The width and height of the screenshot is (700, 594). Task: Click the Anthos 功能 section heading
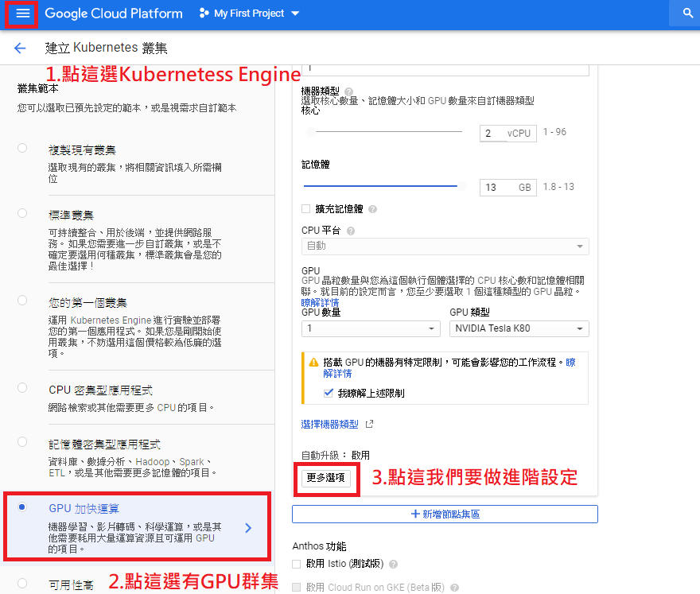(x=319, y=546)
